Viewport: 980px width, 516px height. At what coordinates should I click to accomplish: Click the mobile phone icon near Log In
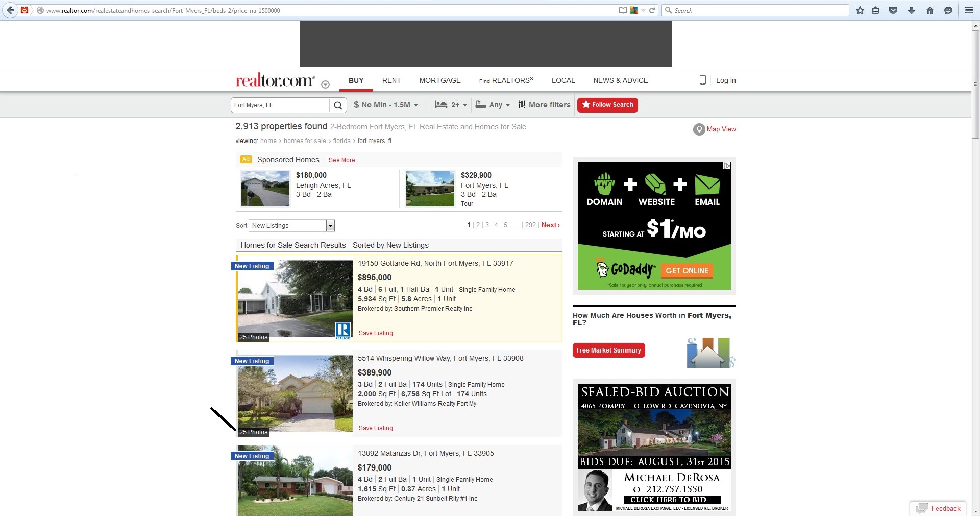pyautogui.click(x=702, y=80)
